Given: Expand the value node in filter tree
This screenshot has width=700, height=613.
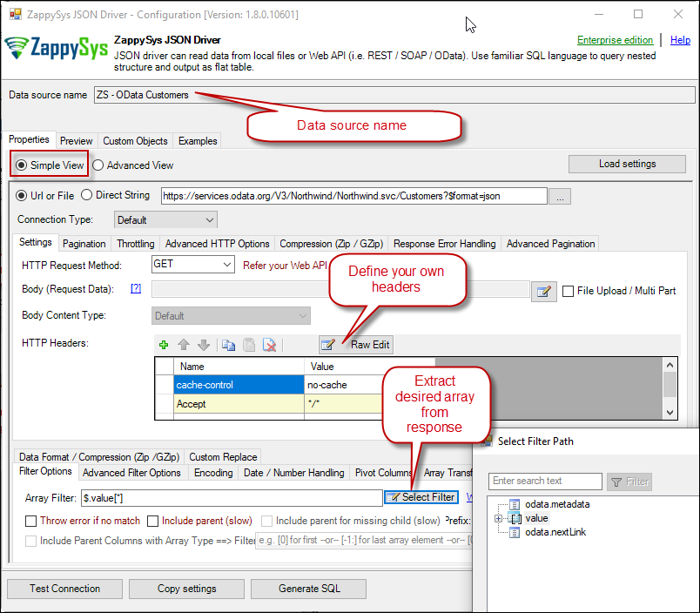Looking at the screenshot, I should (x=499, y=519).
